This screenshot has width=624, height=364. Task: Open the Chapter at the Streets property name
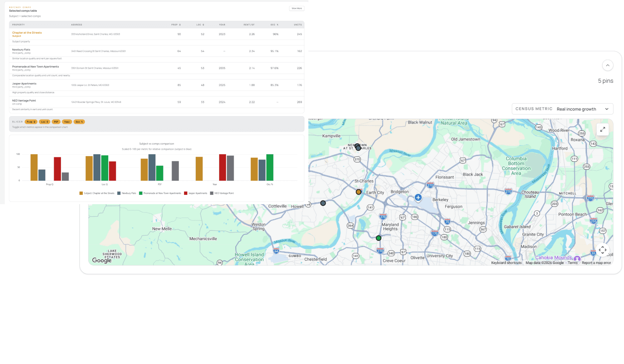click(27, 33)
